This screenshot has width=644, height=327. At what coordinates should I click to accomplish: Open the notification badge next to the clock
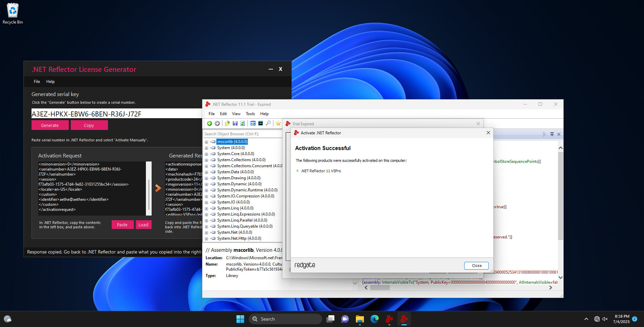tap(635, 319)
